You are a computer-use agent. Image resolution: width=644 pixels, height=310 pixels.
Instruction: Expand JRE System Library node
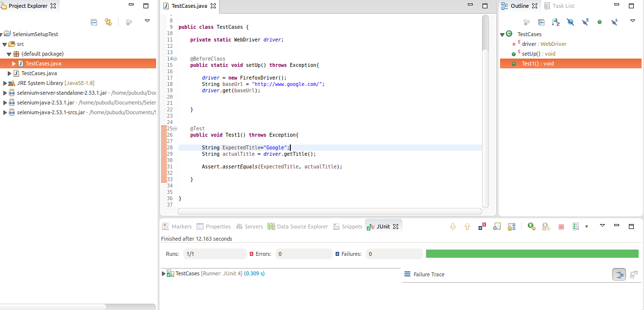[5, 83]
